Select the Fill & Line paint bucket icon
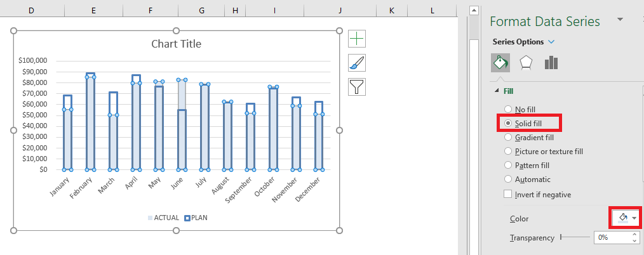The image size is (644, 255). click(x=500, y=63)
